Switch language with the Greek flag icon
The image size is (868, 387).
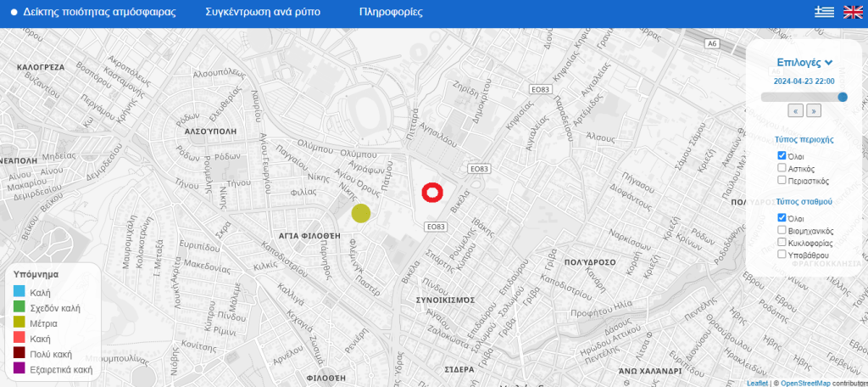click(x=824, y=12)
